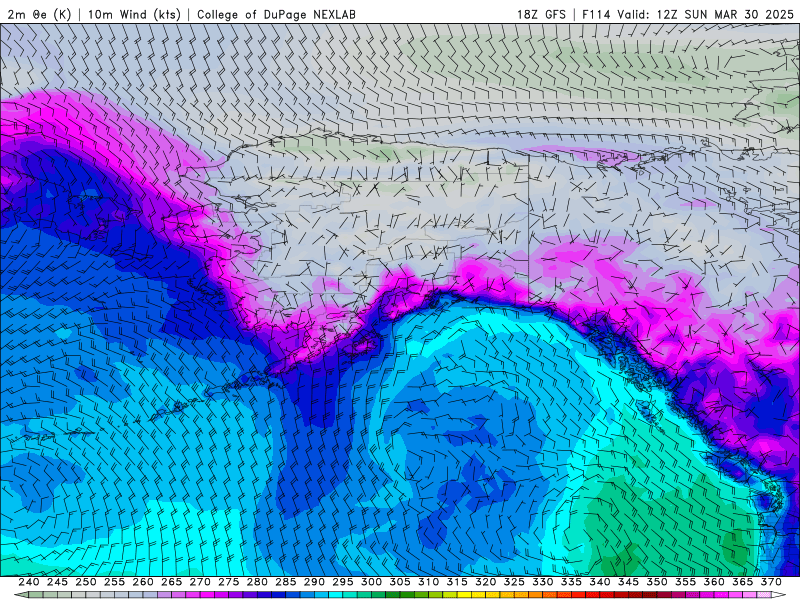Click the 'Valid: 12Z SUN MAR 30 2025' text
Screen dimensions: 800x600
point(706,14)
